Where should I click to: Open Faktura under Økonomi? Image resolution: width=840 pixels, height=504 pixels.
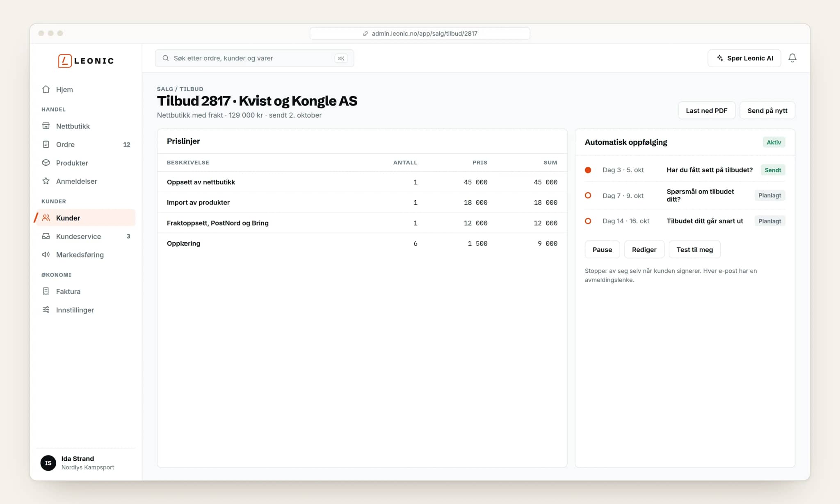coord(86,291)
